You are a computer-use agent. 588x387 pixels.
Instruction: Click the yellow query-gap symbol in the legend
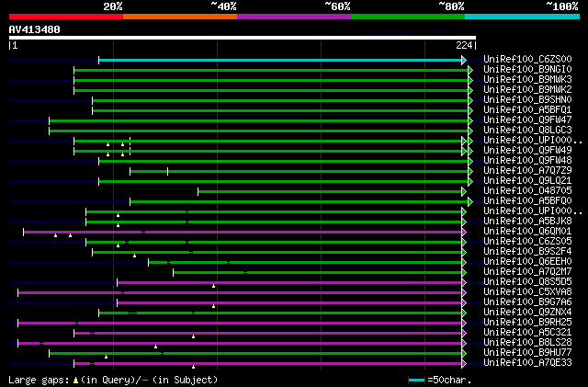point(75,381)
